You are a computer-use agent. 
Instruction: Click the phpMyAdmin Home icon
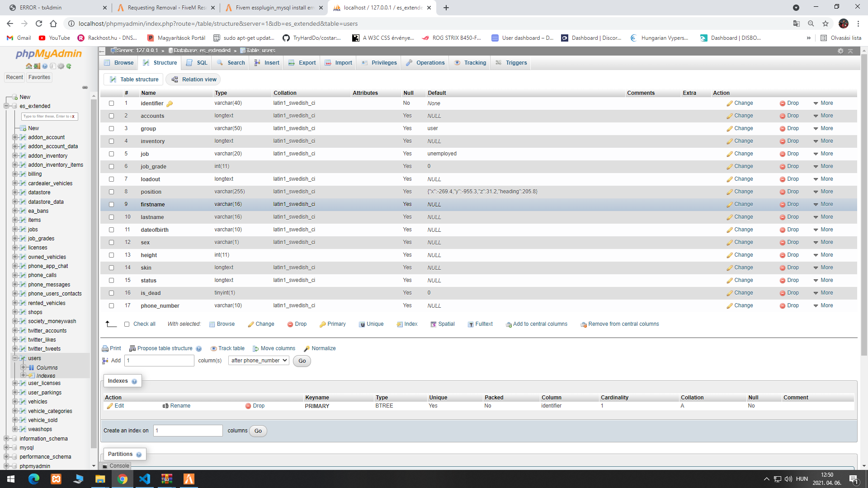coord(29,66)
